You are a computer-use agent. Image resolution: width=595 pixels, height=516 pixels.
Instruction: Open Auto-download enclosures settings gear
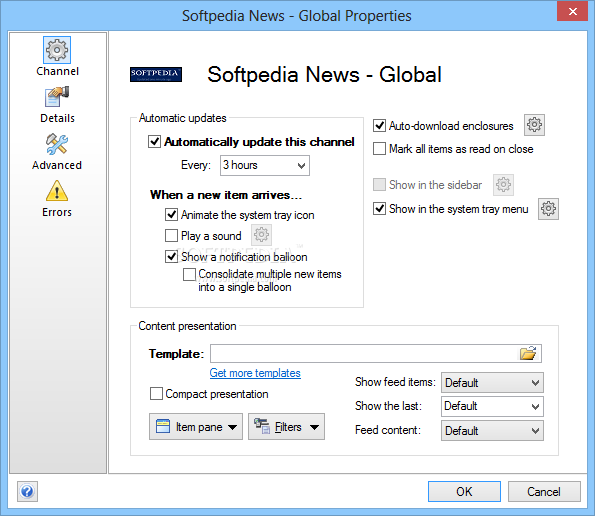(x=534, y=125)
